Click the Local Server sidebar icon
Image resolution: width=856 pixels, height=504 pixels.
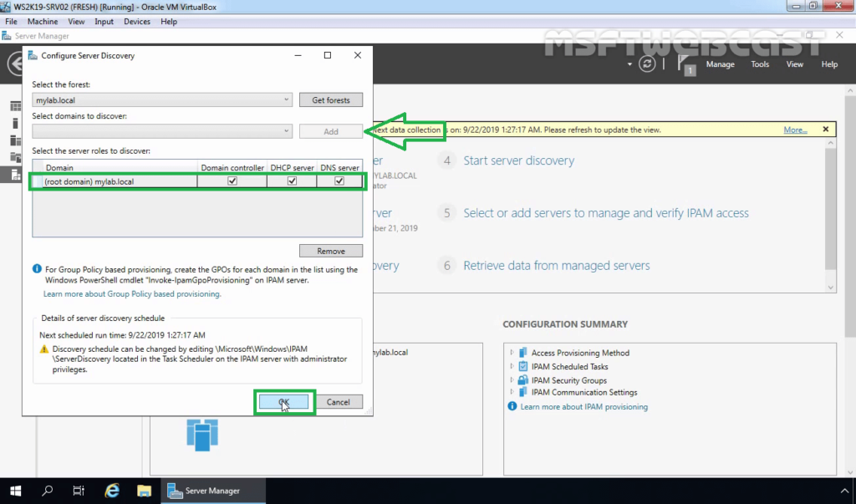click(x=16, y=124)
